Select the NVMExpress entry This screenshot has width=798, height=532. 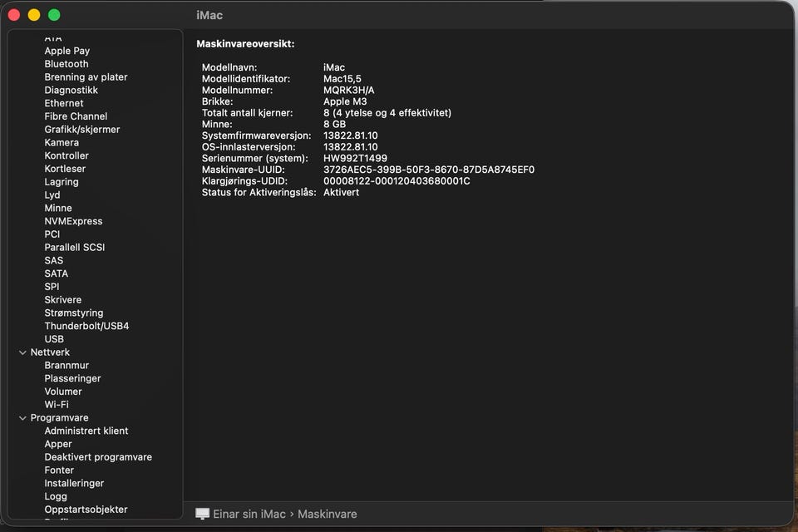73,221
